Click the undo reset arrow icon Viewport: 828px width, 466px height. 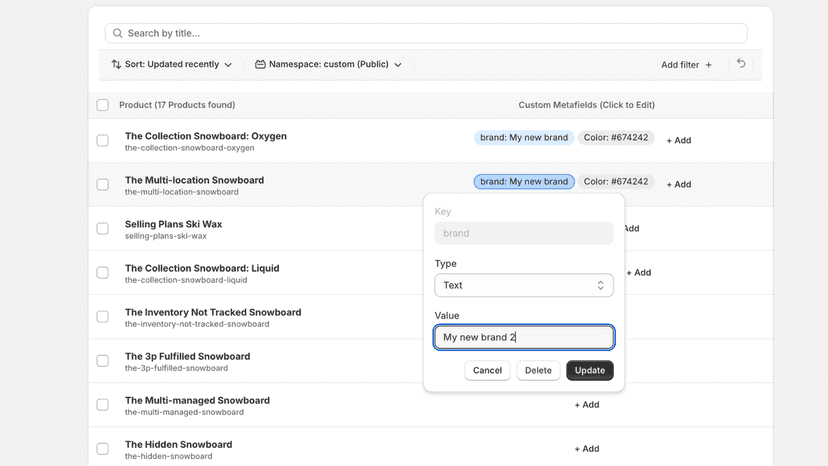741,63
